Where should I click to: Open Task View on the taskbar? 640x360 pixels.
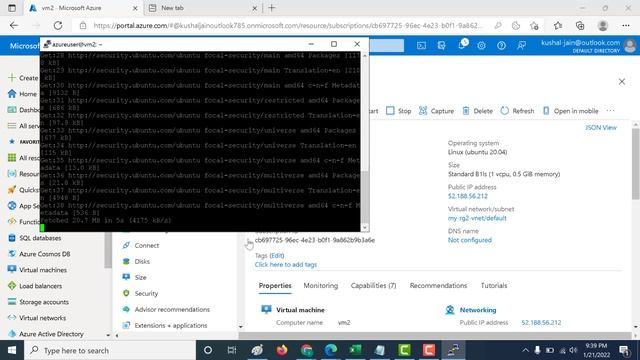(232, 350)
